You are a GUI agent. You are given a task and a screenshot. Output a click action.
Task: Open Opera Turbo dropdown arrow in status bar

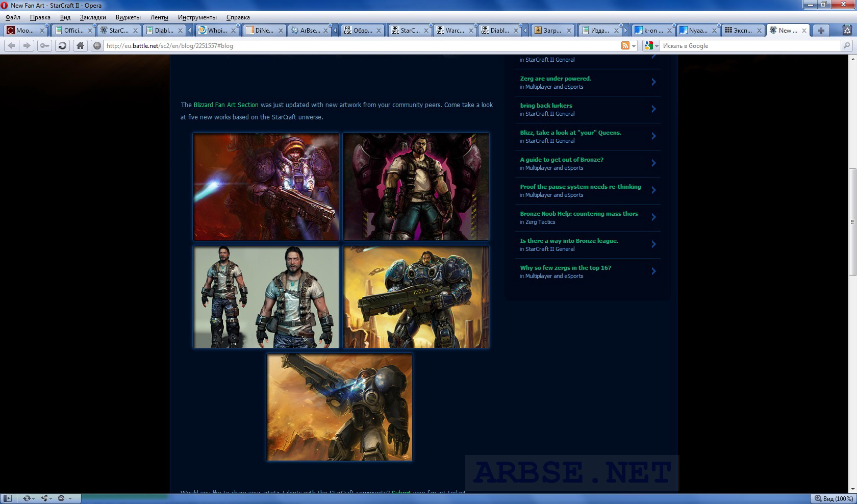pos(70,498)
